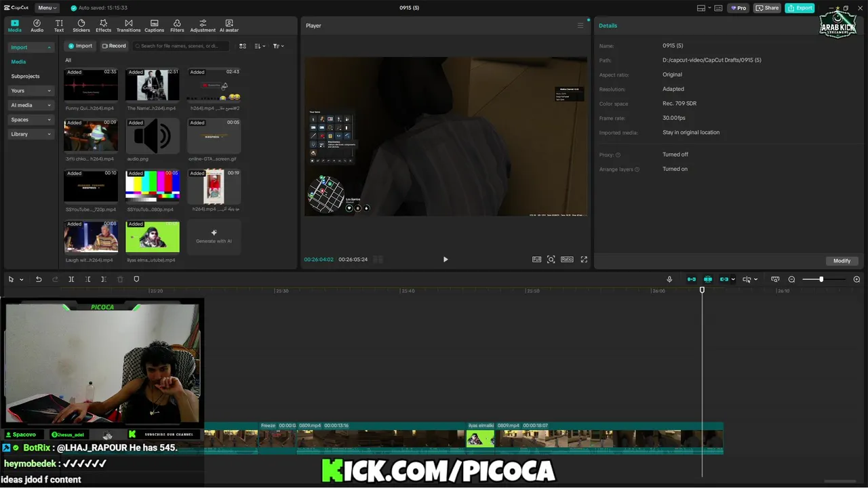Delete left of playhead
The image size is (868, 488).
click(87, 279)
